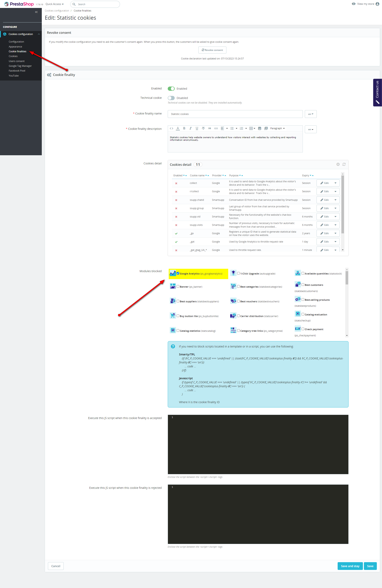
Task: Expand the Edit options caret for the ssupp.vid cookie
Action: click(x=335, y=217)
